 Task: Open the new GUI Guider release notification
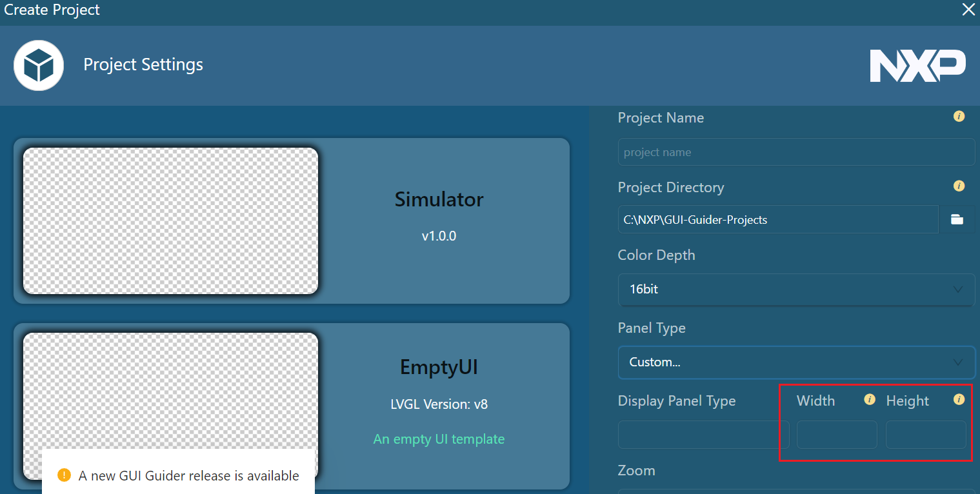(188, 476)
